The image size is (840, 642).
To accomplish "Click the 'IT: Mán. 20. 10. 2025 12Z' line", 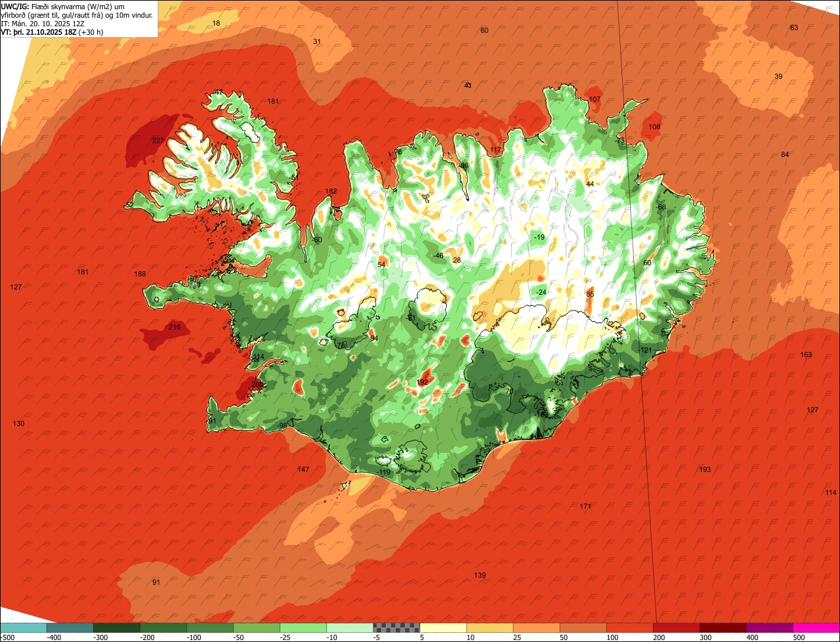I will coord(43,23).
